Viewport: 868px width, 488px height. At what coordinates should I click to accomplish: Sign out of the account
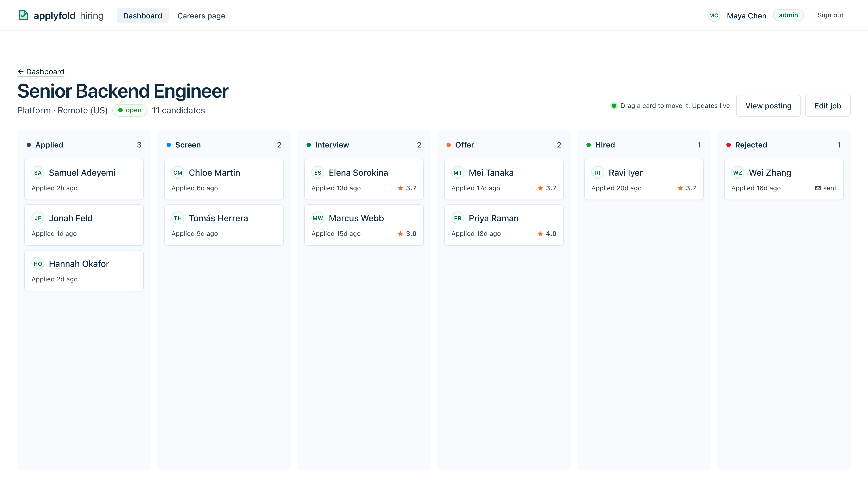[x=830, y=15]
